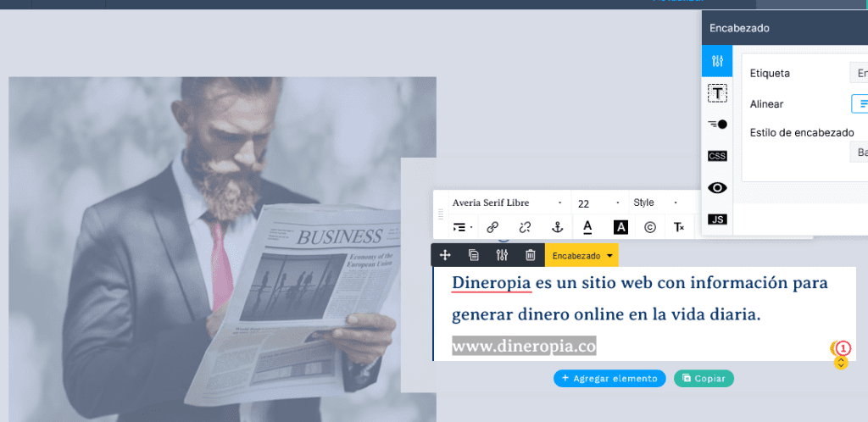Delete the element with the trash icon
Screen dimensions: 868x422
tap(531, 255)
